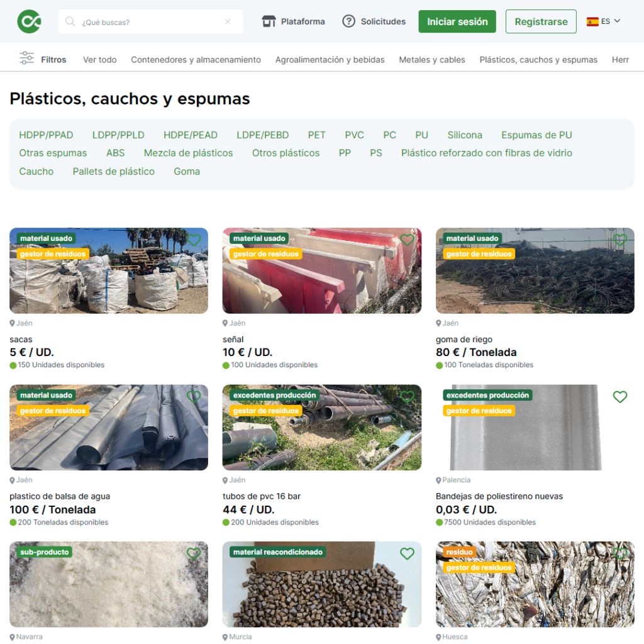Filter by Mezcla de plásticos
This screenshot has width=644, height=644.
tap(188, 153)
